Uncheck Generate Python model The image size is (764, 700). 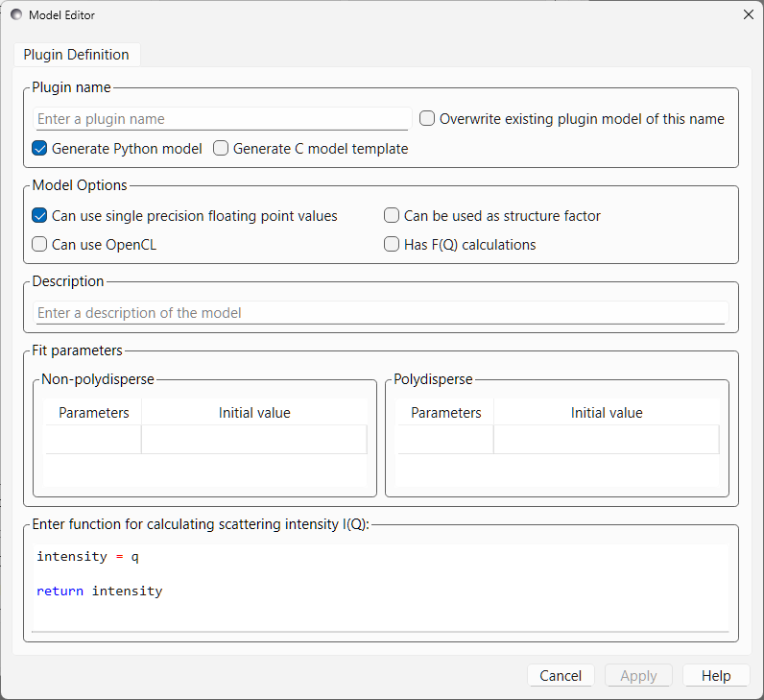click(40, 149)
